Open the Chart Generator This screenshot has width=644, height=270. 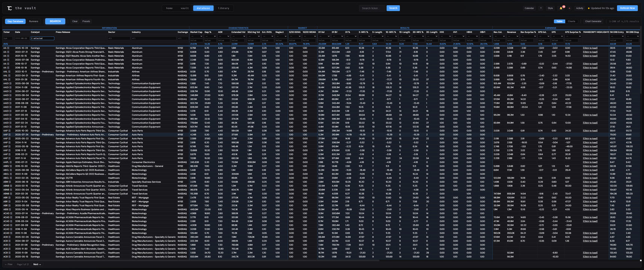point(593,21)
